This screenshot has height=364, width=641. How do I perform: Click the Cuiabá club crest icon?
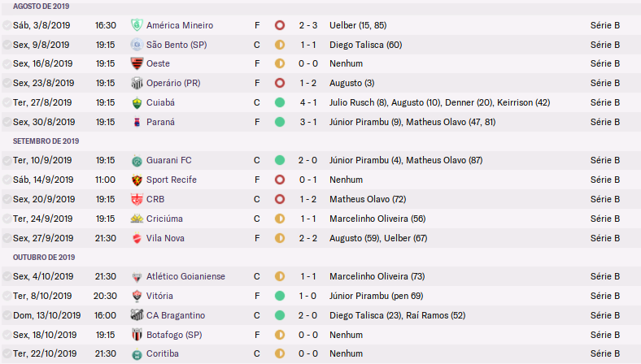137,102
